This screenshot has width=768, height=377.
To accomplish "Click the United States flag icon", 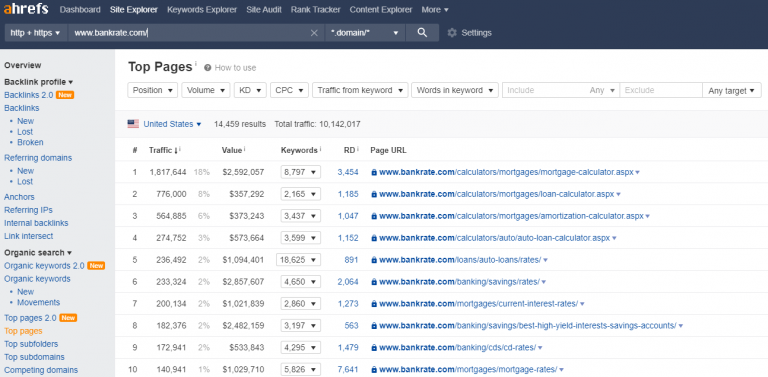I will (x=133, y=124).
